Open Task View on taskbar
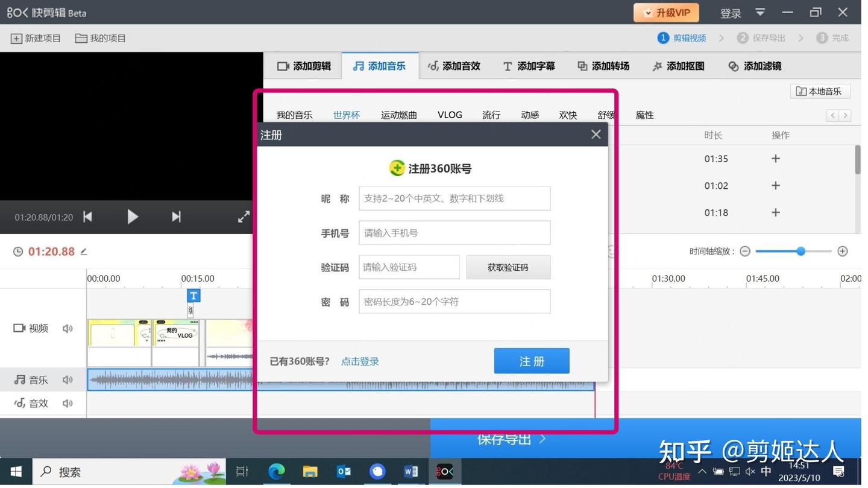The width and height of the screenshot is (868, 488). 242,472
